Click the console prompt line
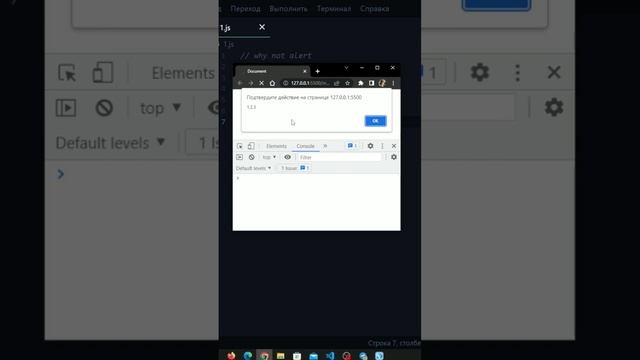The height and width of the screenshot is (360, 640). [316, 178]
